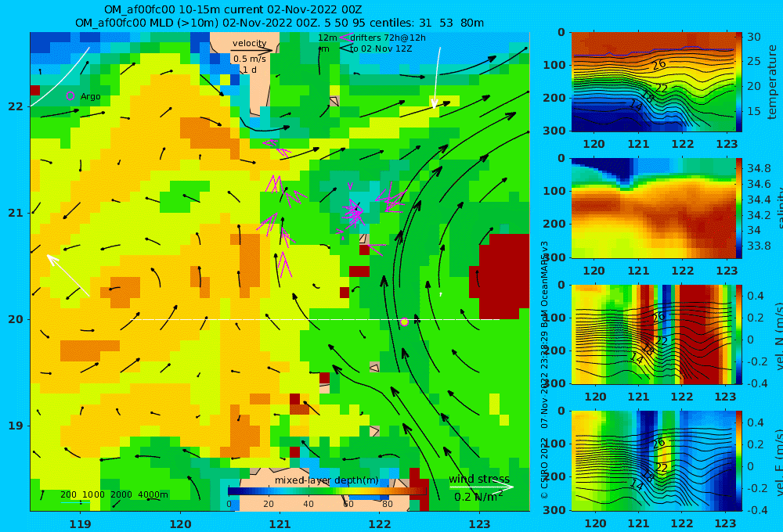The height and width of the screenshot is (532, 783).
Task: Click the magenta drifter cluster near 21N 121.7E
Action: pos(354,213)
